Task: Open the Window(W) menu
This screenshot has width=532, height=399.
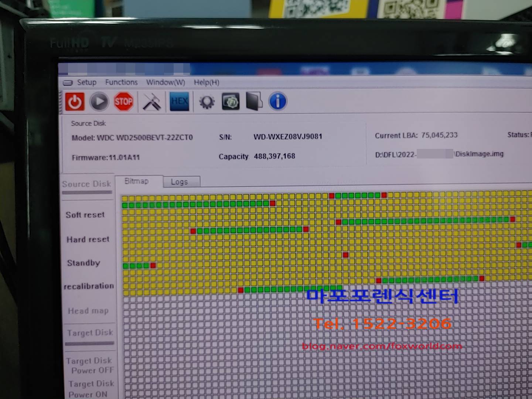Action: point(166,82)
